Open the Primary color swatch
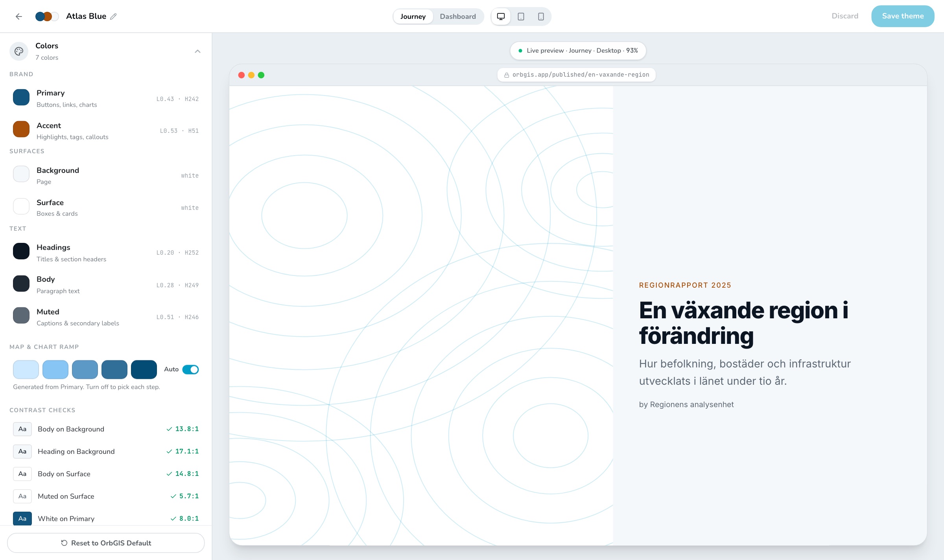The height and width of the screenshot is (560, 944). point(21,97)
